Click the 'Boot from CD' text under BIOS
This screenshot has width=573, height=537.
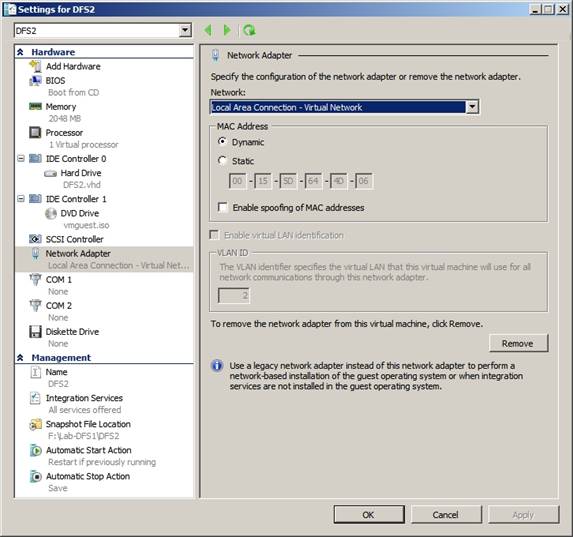[x=73, y=92]
